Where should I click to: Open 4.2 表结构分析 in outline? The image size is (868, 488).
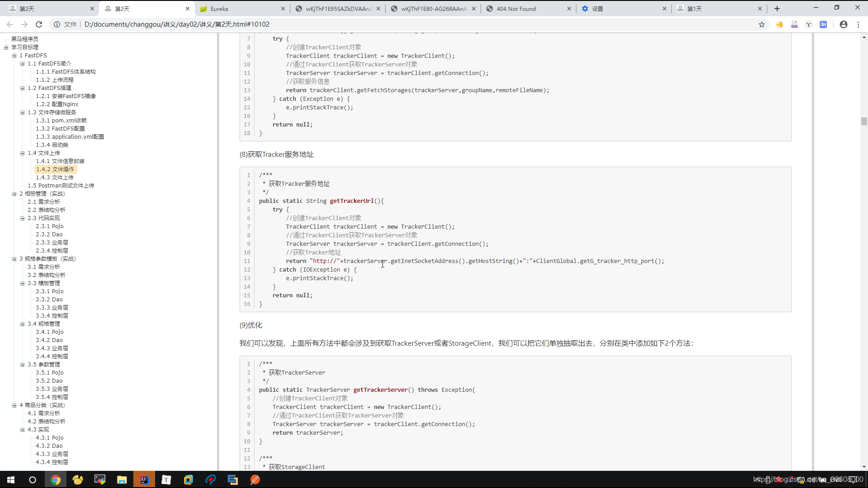click(x=46, y=422)
